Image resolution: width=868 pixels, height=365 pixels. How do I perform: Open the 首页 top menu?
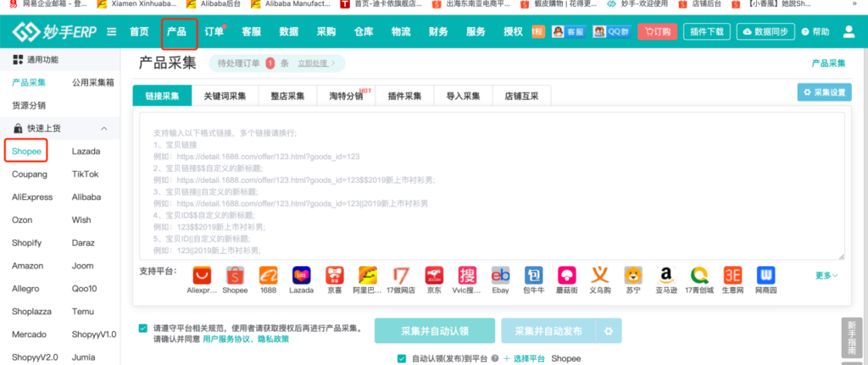click(140, 31)
